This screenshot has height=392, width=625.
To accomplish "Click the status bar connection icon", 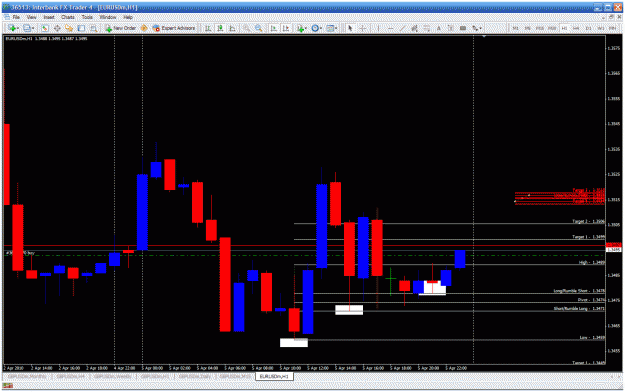I will [8, 386].
